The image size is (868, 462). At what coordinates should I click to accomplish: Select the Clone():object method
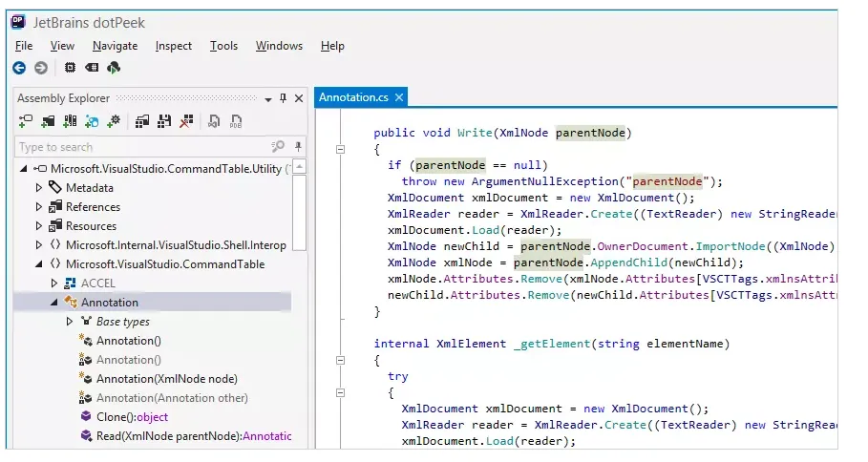tap(132, 417)
